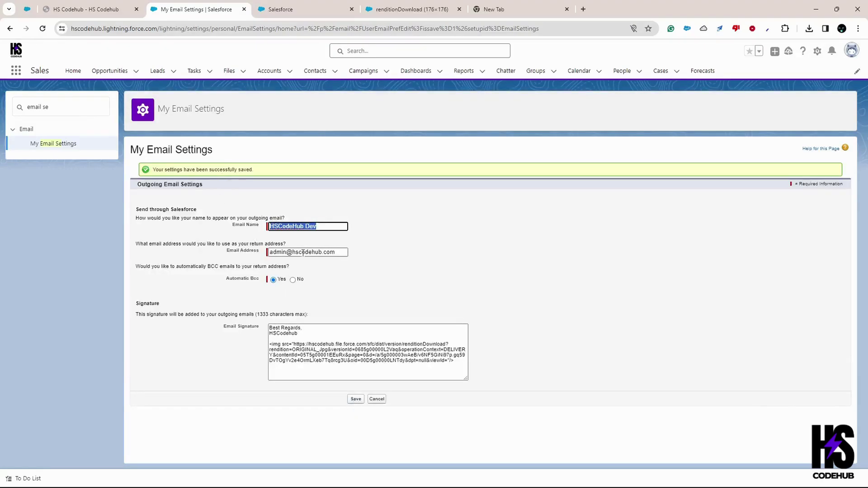Open the Guidance Center icon

(x=789, y=51)
